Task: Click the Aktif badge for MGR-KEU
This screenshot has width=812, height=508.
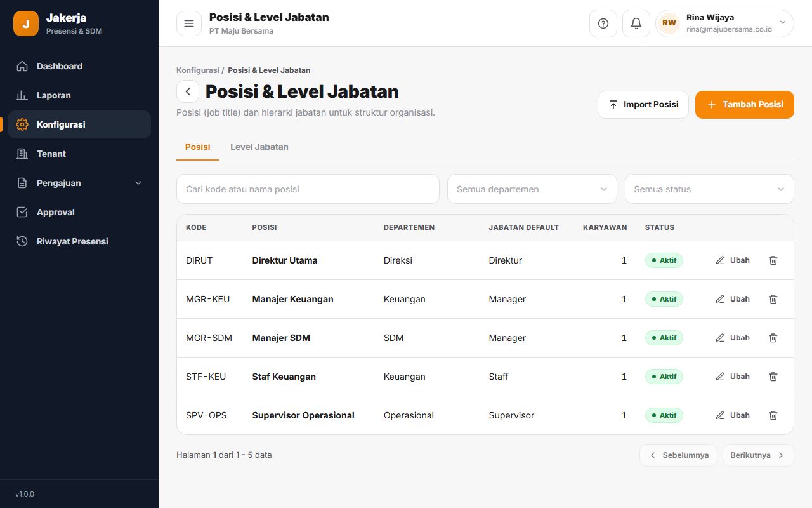Action: pos(664,299)
